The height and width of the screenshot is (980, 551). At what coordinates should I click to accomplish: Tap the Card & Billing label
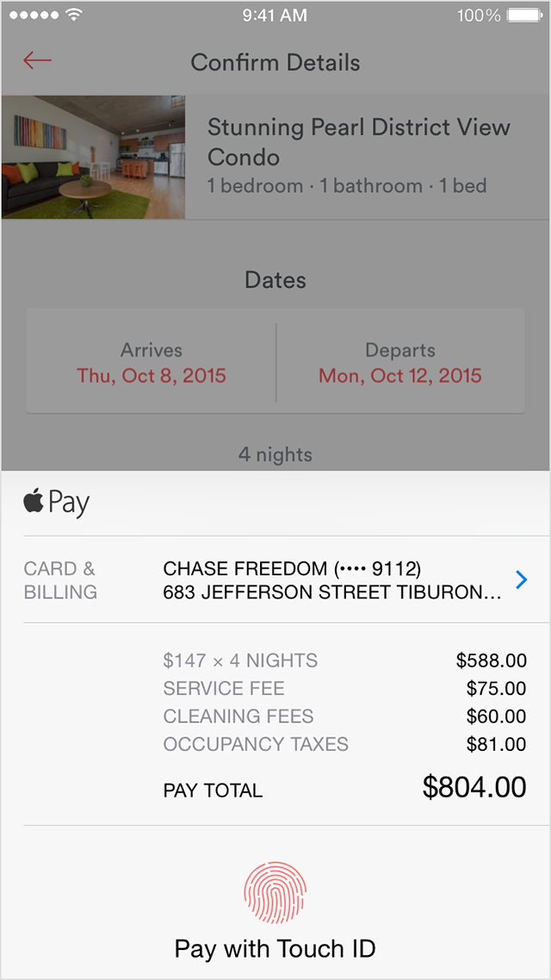point(60,580)
